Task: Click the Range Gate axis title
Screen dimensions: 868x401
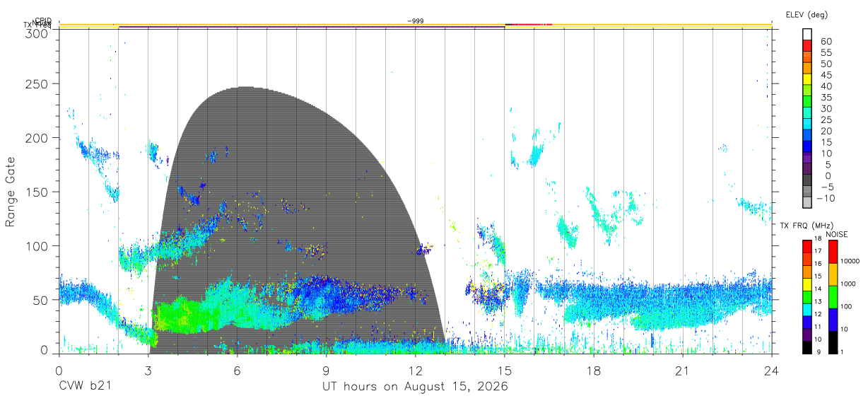Action: pos(11,192)
